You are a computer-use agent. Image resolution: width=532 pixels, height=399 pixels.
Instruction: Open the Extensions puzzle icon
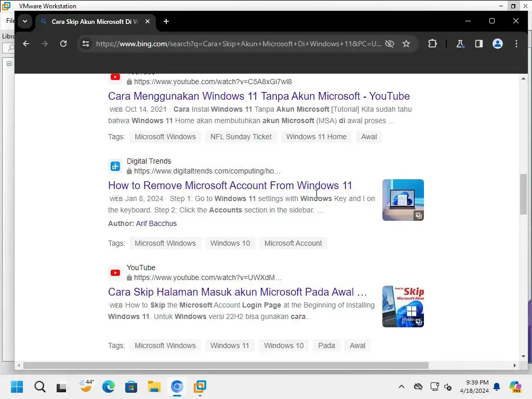(432, 44)
